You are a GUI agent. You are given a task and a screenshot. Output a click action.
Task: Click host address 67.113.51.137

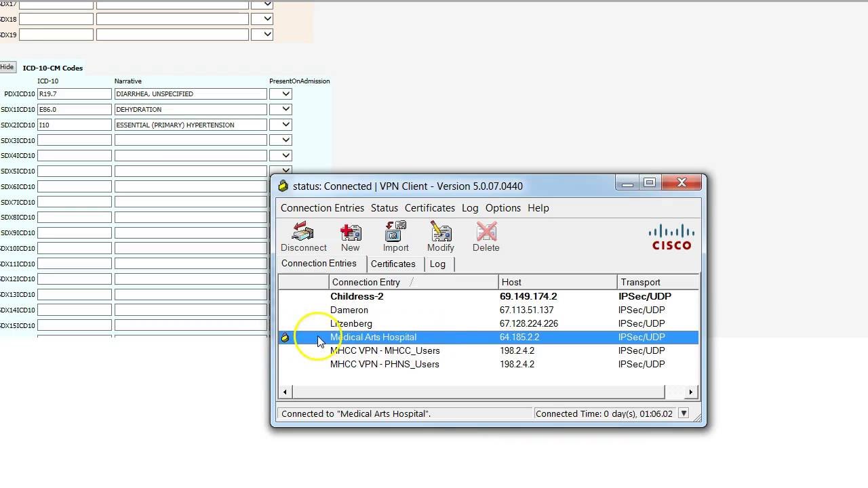pyautogui.click(x=527, y=310)
